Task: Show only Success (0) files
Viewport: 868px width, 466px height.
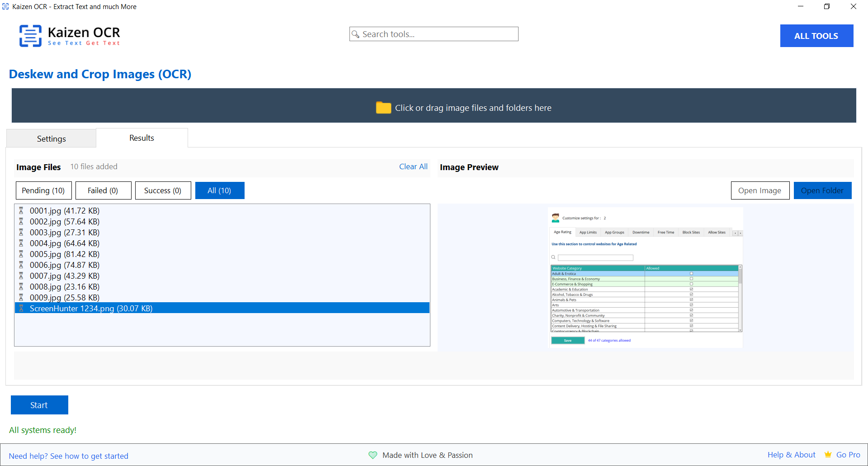Action: coord(163,190)
